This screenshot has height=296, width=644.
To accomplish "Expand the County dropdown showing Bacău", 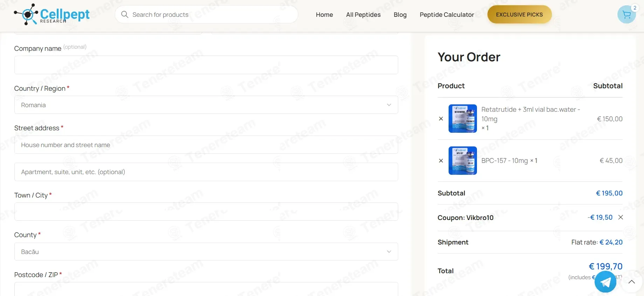I will 206,252.
